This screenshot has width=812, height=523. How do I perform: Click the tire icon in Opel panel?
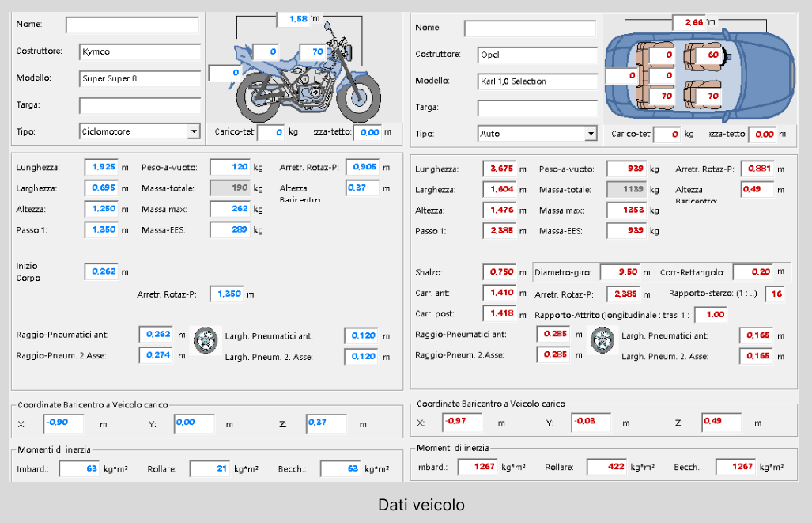(602, 341)
